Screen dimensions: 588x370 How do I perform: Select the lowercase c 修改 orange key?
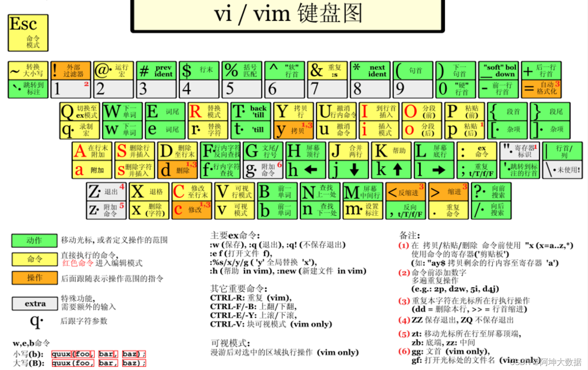point(192,210)
